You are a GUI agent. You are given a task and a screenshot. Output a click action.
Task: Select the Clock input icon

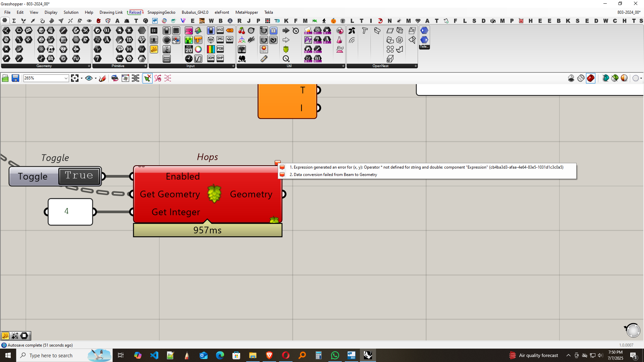(189, 59)
